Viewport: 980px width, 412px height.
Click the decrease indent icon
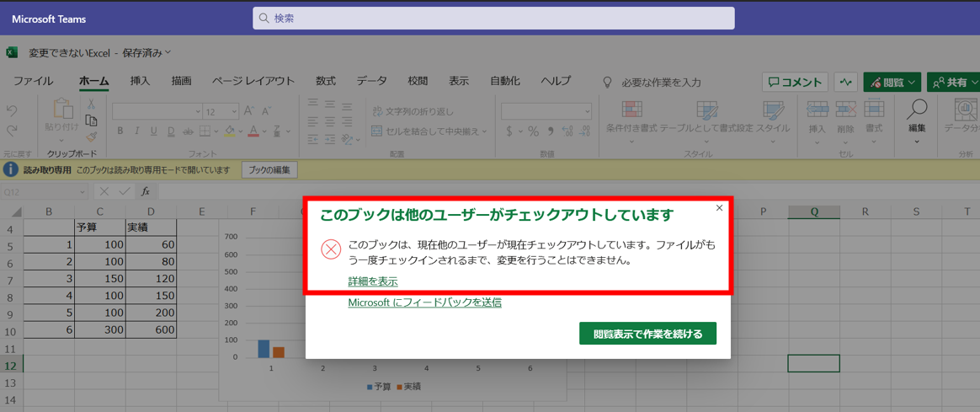tap(314, 138)
